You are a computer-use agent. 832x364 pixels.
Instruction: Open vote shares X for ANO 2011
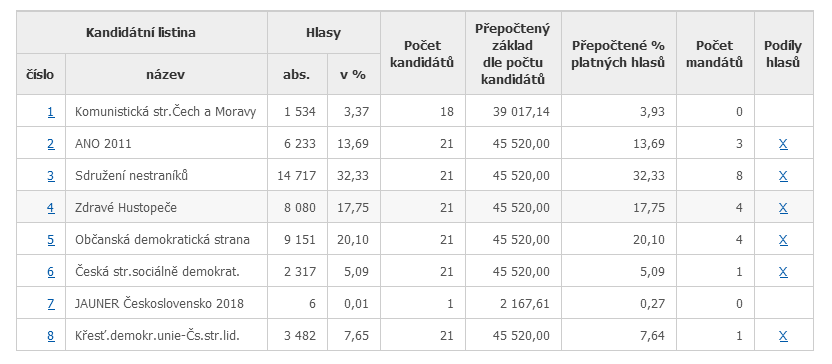pos(783,144)
